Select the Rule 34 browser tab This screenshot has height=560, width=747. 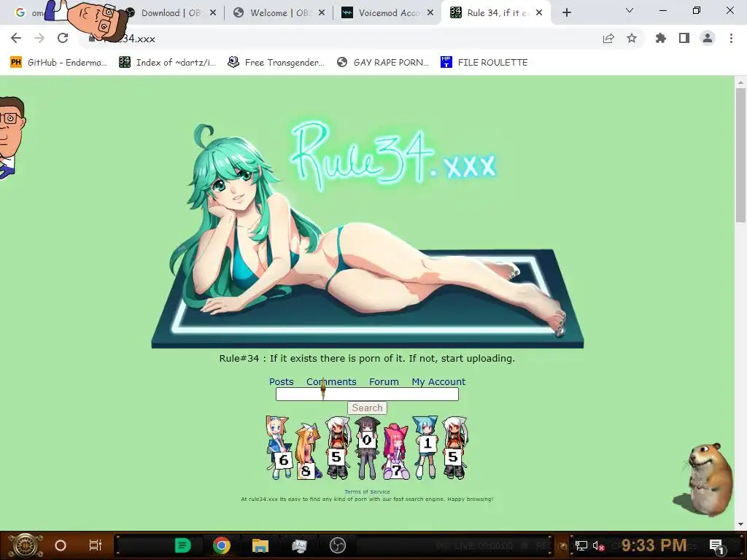pos(495,13)
